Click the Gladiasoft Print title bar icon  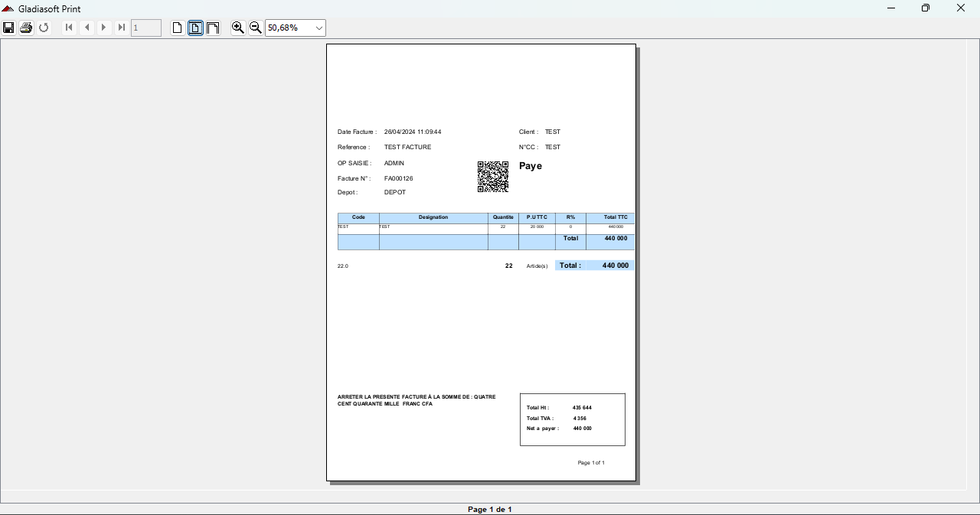[8, 8]
